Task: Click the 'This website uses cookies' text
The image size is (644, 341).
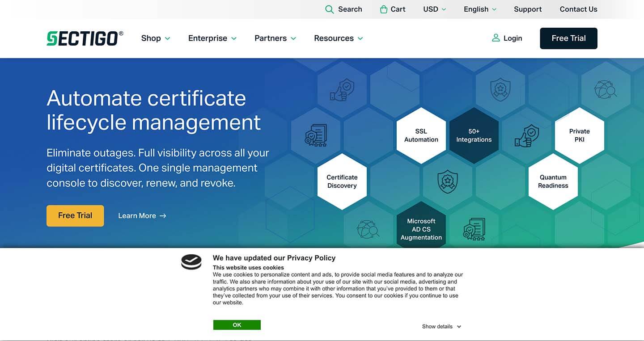Action: [248, 268]
